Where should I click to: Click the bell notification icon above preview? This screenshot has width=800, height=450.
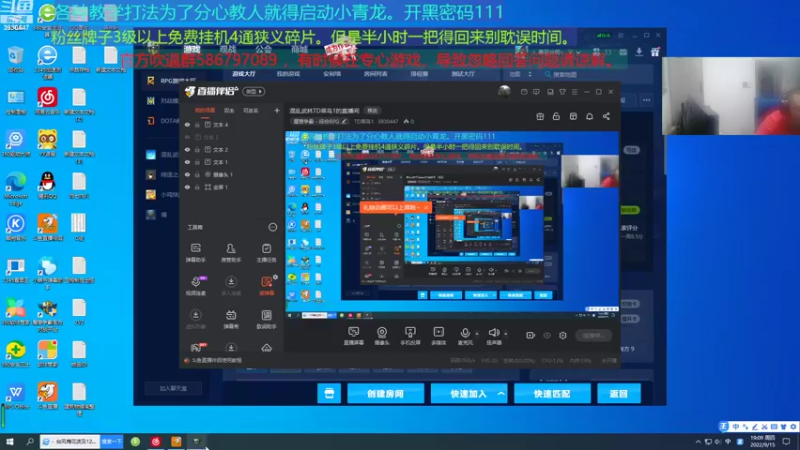589,116
